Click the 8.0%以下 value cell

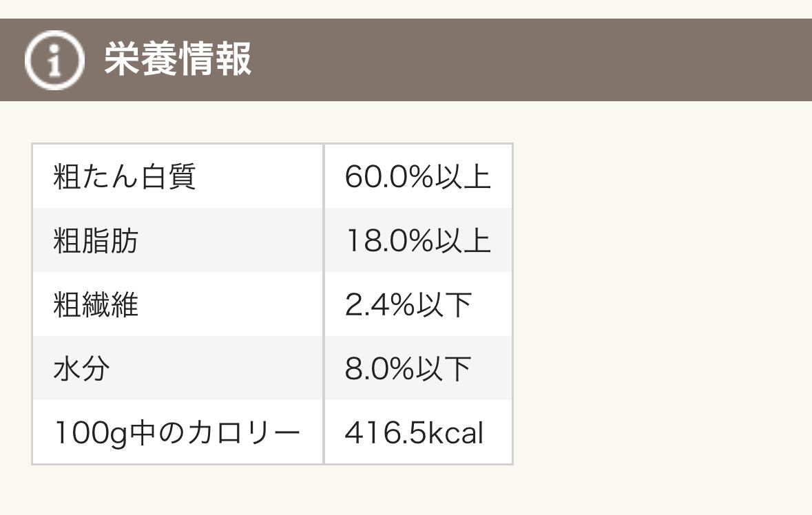408,369
